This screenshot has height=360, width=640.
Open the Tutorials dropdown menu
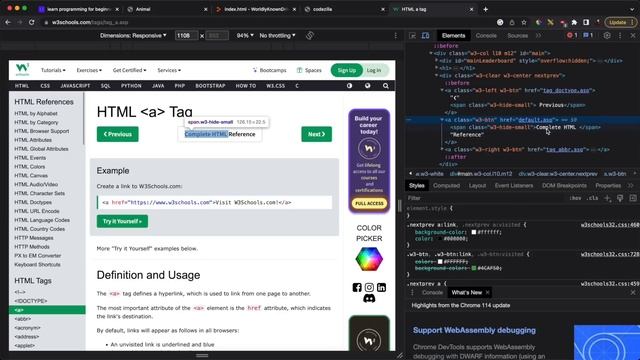53,70
